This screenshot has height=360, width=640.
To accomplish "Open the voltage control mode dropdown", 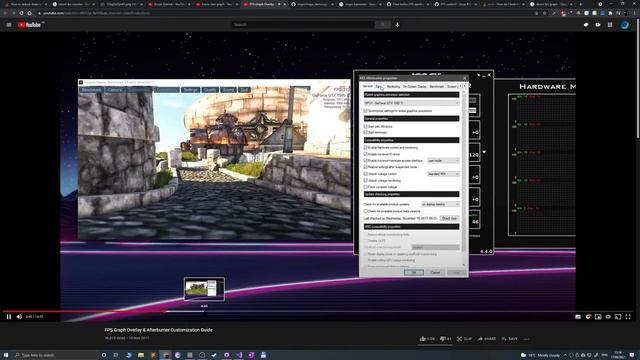I will point(443,174).
